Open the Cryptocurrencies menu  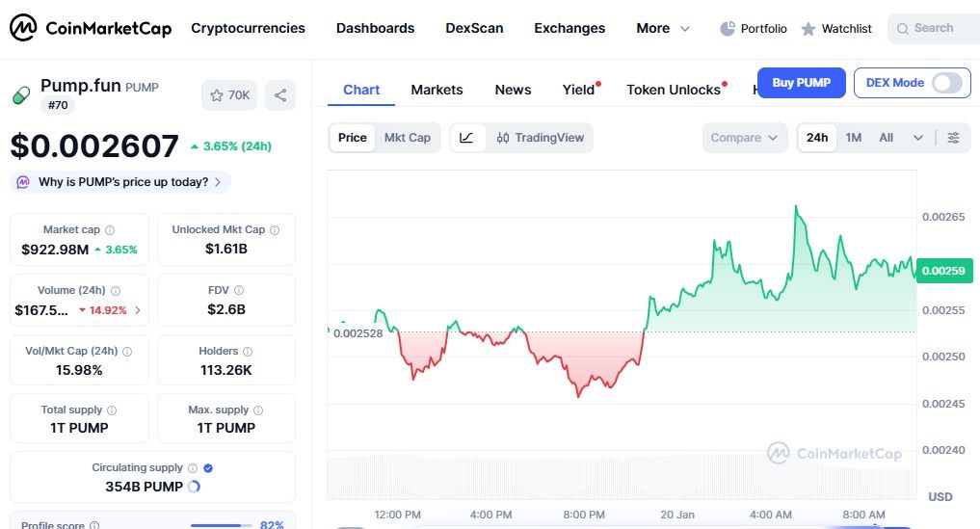(248, 28)
